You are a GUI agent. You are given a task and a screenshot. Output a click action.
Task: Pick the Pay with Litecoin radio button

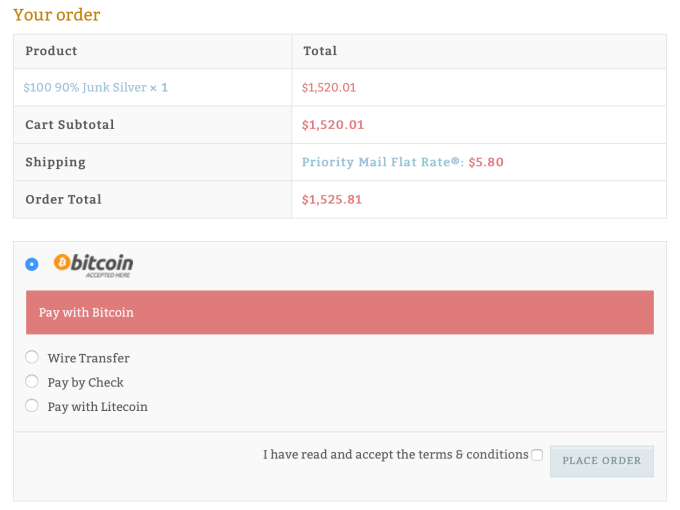pos(32,406)
